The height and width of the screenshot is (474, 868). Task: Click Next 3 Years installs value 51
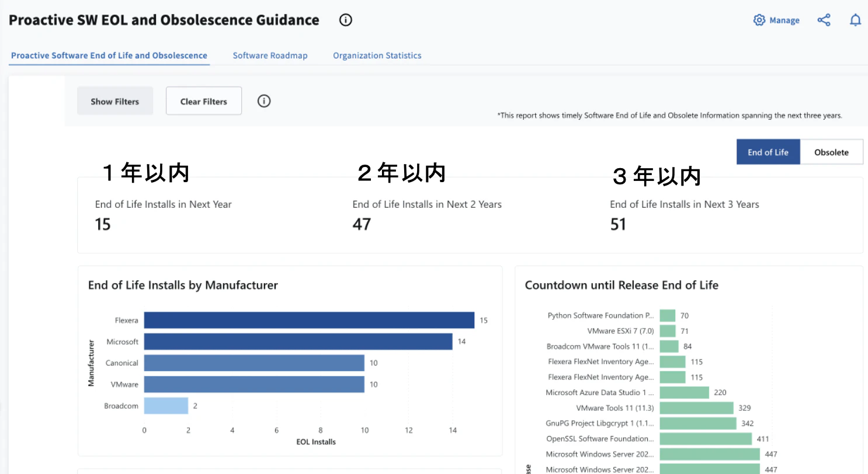coord(618,224)
